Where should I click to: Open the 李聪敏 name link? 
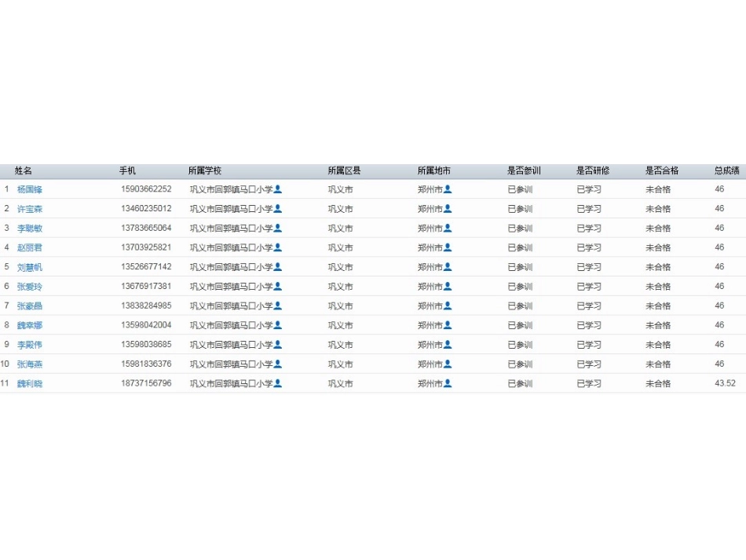[x=30, y=229]
